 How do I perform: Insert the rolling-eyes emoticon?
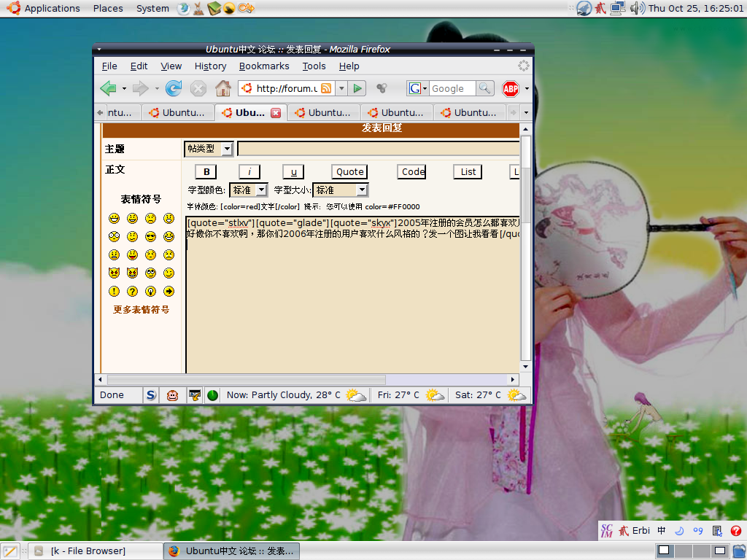point(150,273)
